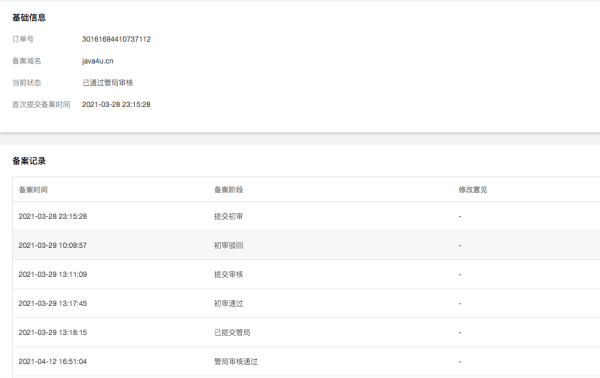Select the row with stage 初审驳回
Viewport: 600px width, 378px height.
pos(306,245)
